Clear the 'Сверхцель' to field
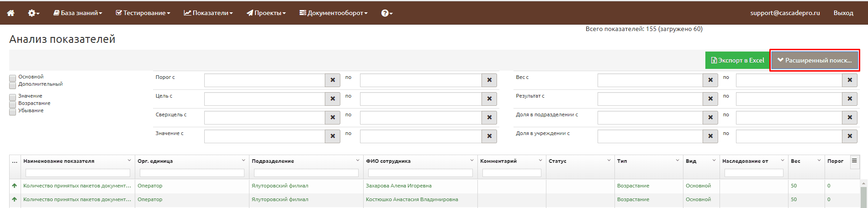 (489, 118)
